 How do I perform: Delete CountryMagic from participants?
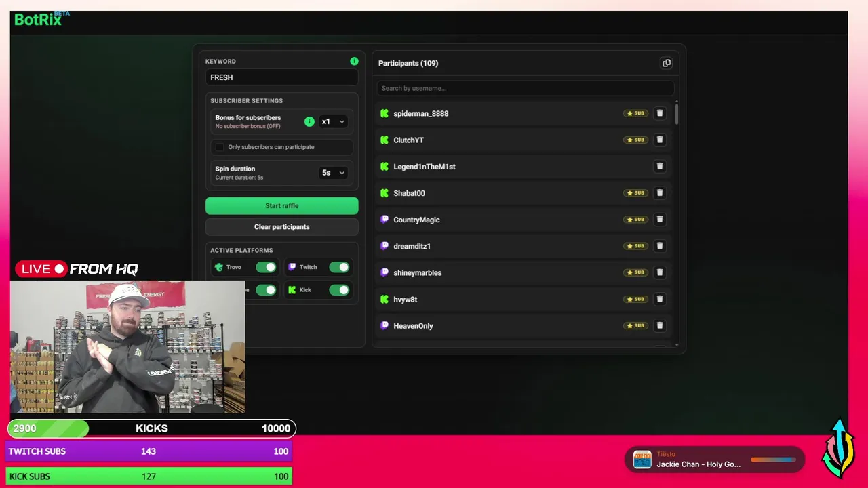click(659, 219)
